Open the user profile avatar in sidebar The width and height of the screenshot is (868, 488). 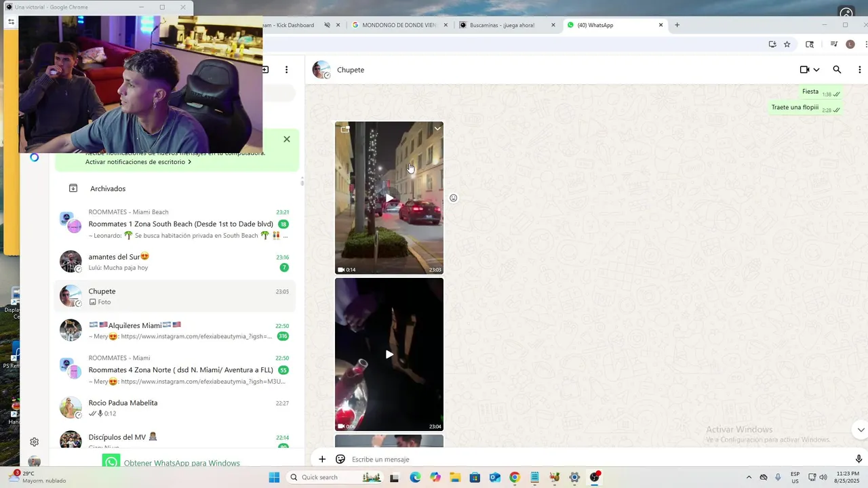pyautogui.click(x=34, y=462)
